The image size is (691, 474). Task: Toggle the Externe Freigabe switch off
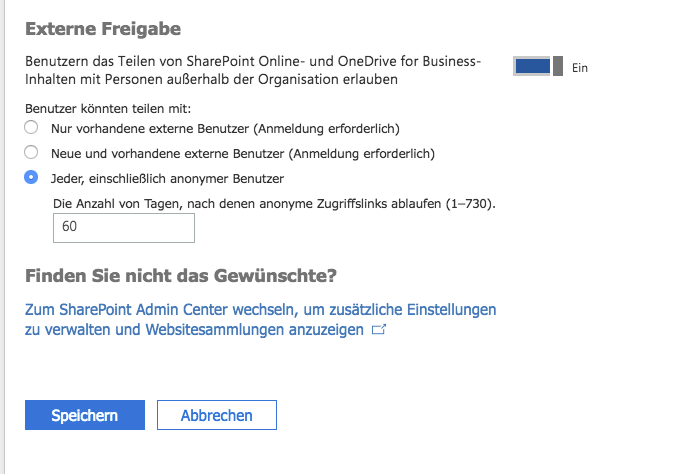[538, 66]
